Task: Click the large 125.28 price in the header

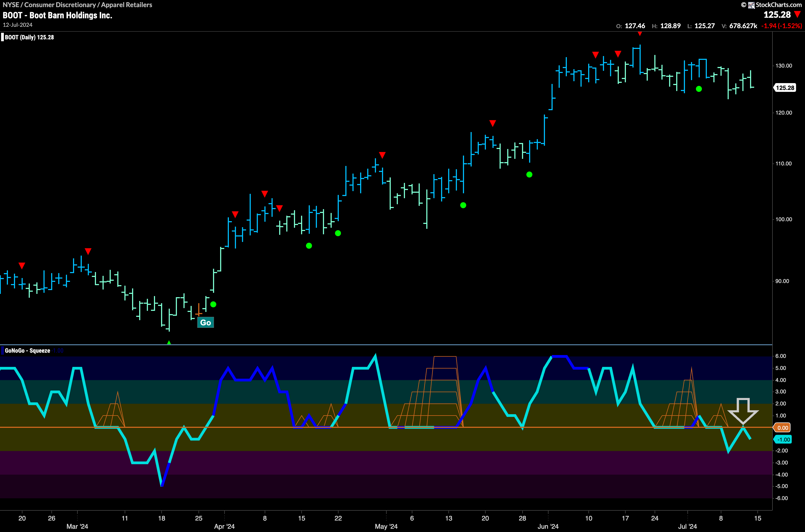Action: [777, 14]
